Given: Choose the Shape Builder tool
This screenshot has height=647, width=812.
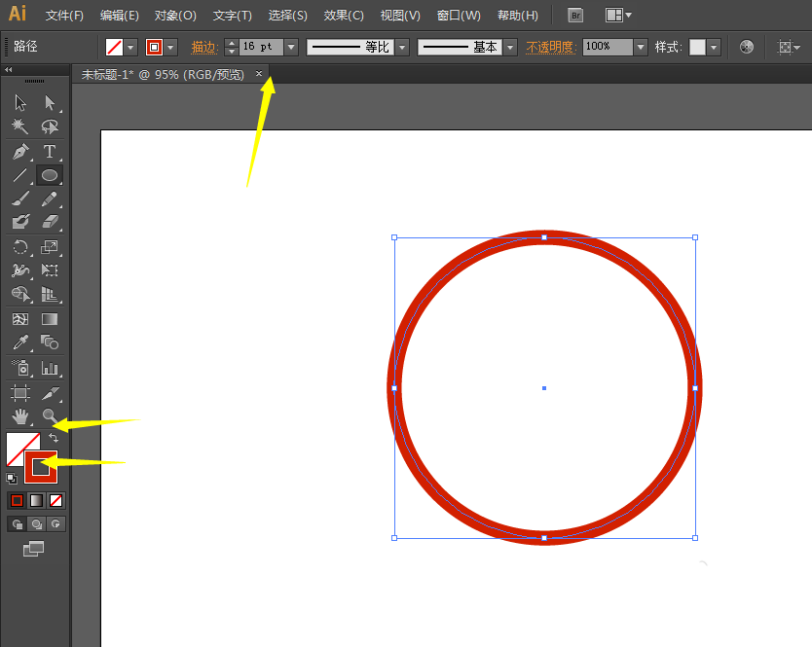Looking at the screenshot, I should click(20, 294).
